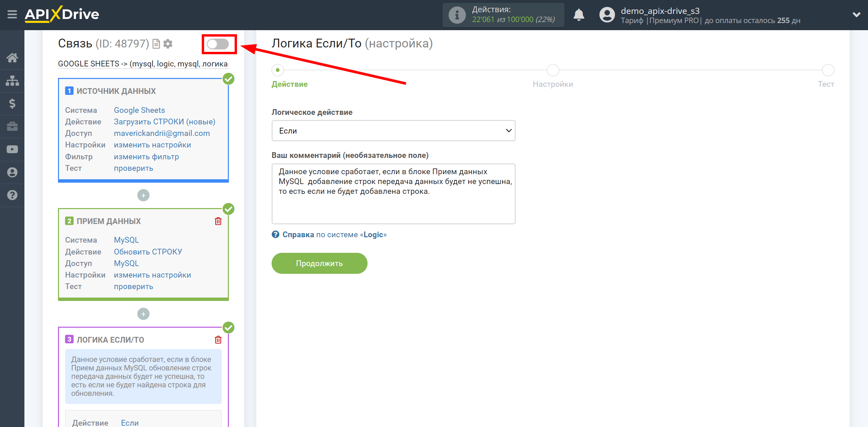Click изменить настройки in Источник данных
Image resolution: width=868 pixels, height=427 pixels.
click(x=152, y=145)
